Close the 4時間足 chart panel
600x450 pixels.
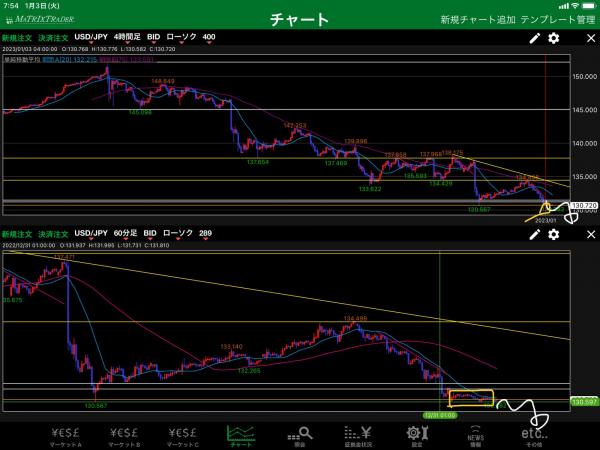pos(591,38)
